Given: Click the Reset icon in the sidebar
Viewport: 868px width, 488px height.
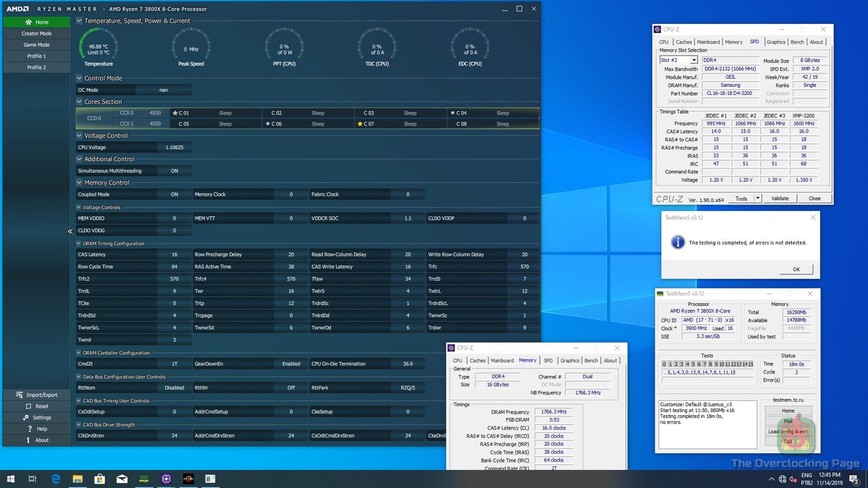Looking at the screenshot, I should point(28,406).
